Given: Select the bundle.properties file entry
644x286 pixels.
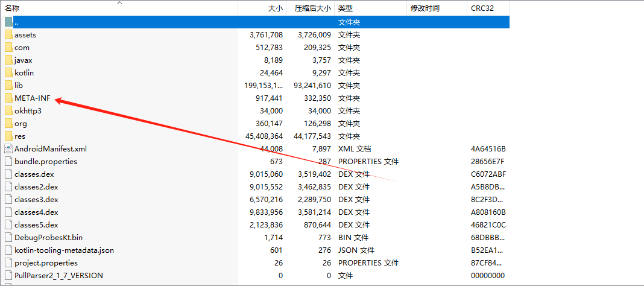Looking at the screenshot, I should [46, 162].
